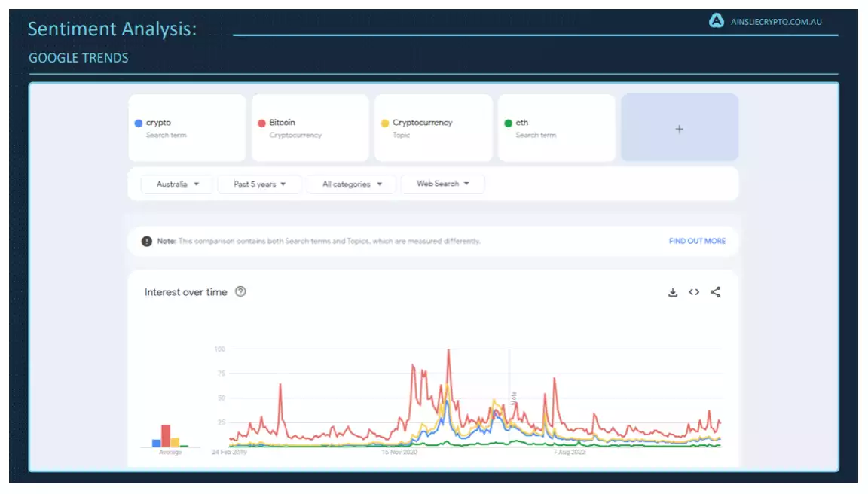Image resolution: width=868 pixels, height=494 pixels.
Task: Click the share chart icon
Action: [x=715, y=292]
